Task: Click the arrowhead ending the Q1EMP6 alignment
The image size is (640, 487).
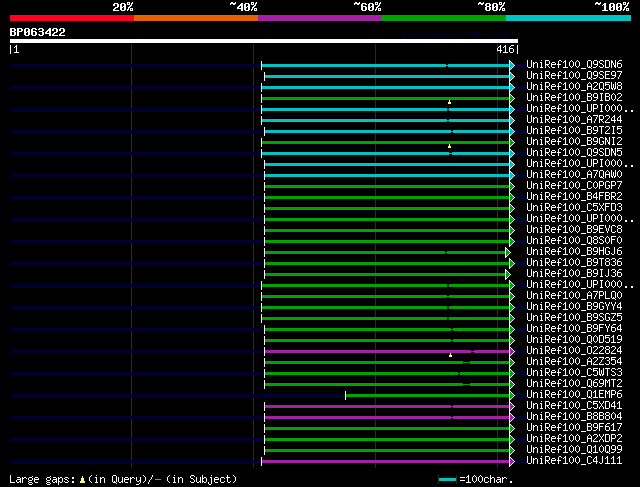Action: tap(512, 396)
